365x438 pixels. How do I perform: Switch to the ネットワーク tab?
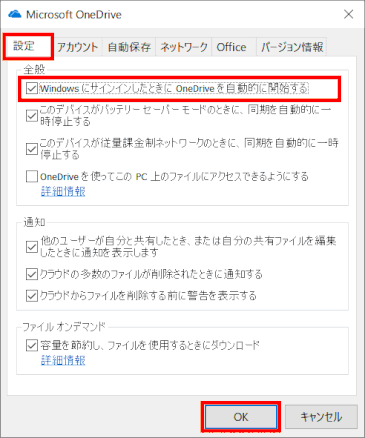tap(184, 47)
